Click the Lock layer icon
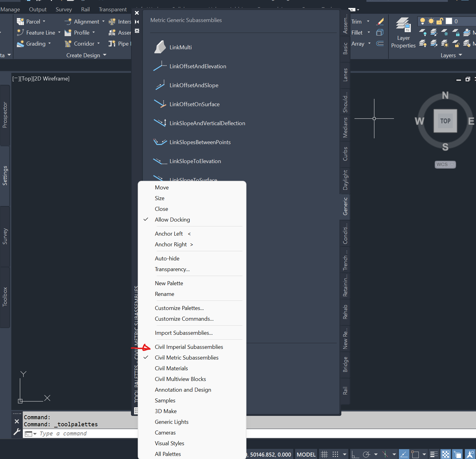476x459 pixels. 440,21
